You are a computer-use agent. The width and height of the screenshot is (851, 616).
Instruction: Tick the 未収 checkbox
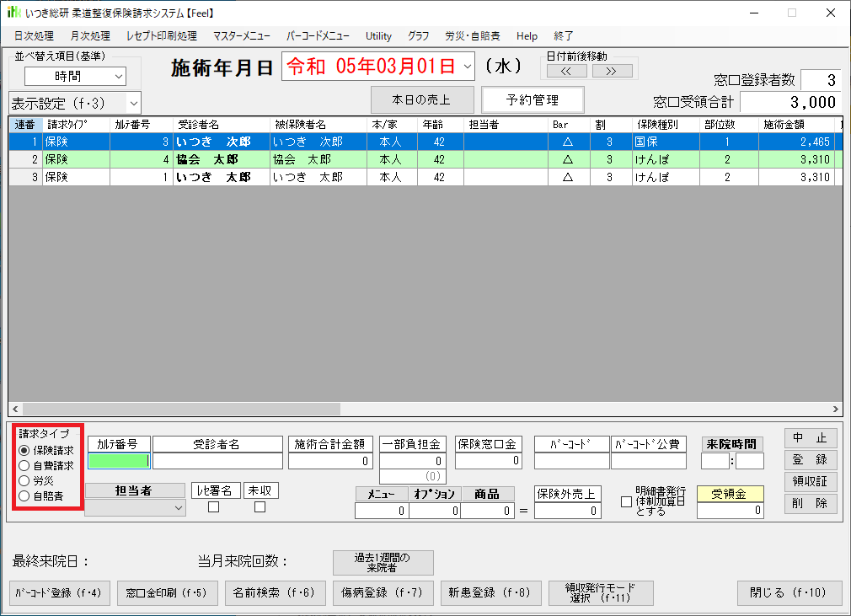pyautogui.click(x=260, y=507)
